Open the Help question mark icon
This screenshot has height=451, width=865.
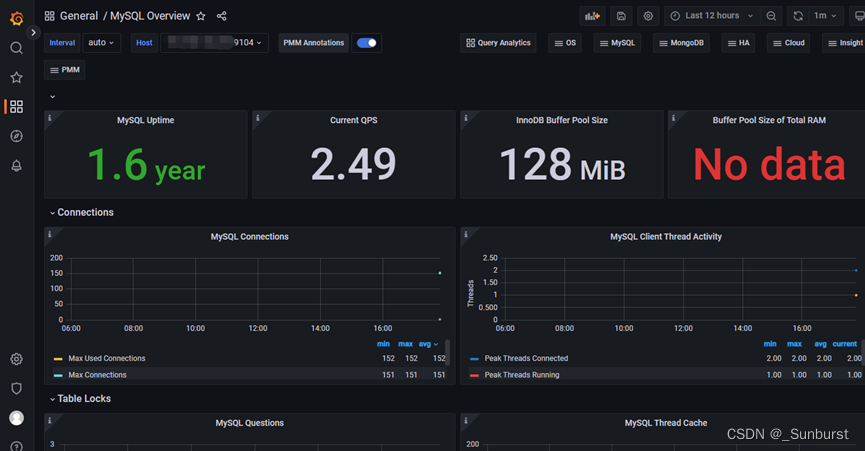point(17,446)
